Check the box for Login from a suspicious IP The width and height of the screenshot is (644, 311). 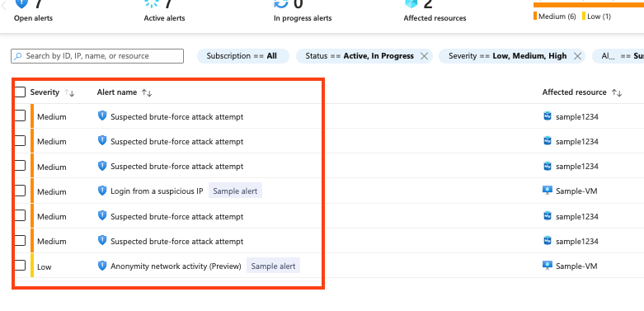point(20,191)
